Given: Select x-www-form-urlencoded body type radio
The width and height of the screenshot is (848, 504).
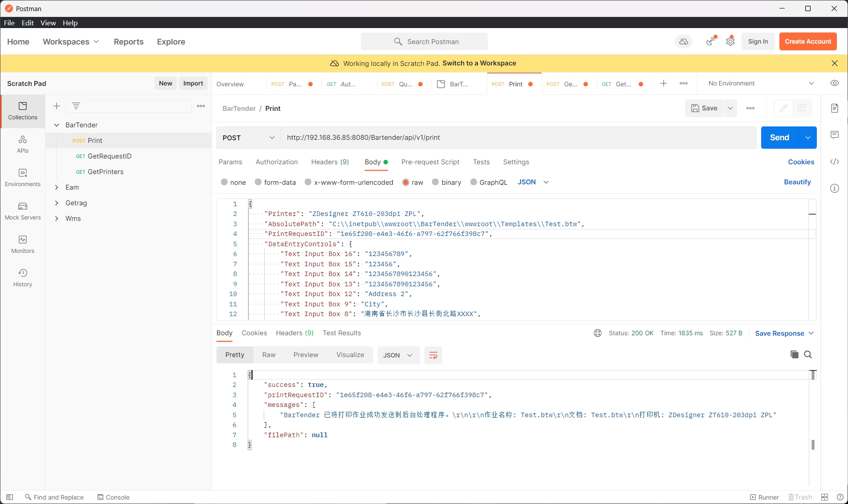Looking at the screenshot, I should [308, 182].
